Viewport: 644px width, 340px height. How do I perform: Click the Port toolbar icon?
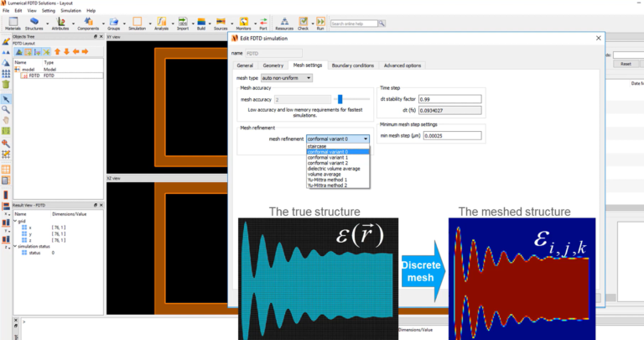[x=263, y=24]
